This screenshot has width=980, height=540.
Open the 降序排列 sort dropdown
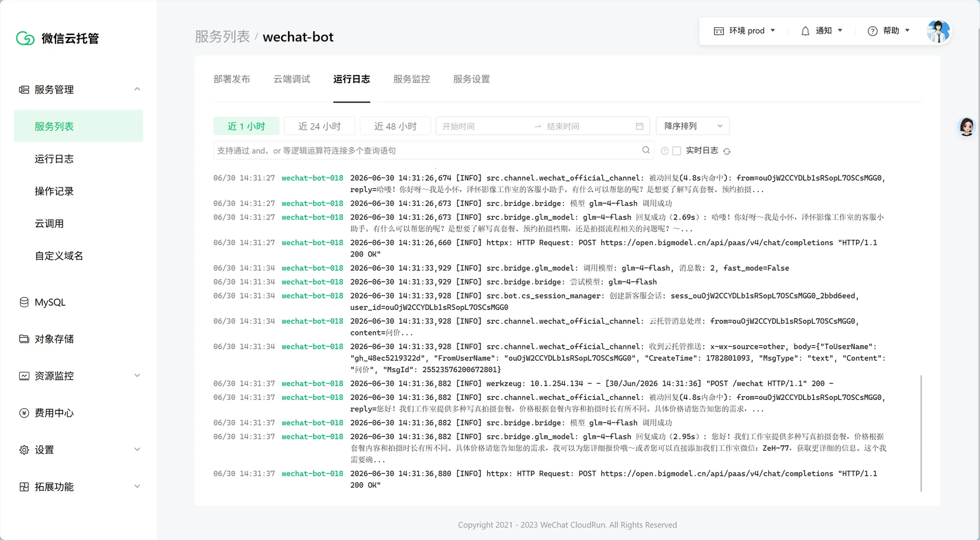coord(693,126)
